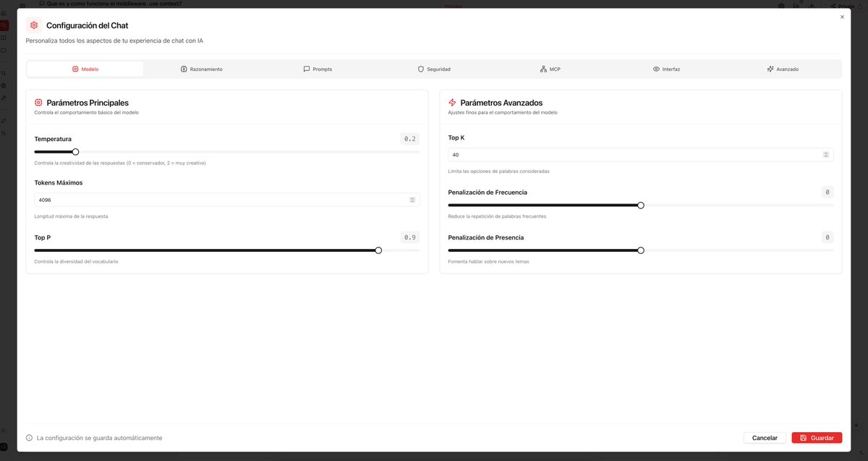Click the "Parámetros Principales" heading
The image size is (868, 461).
click(x=88, y=103)
